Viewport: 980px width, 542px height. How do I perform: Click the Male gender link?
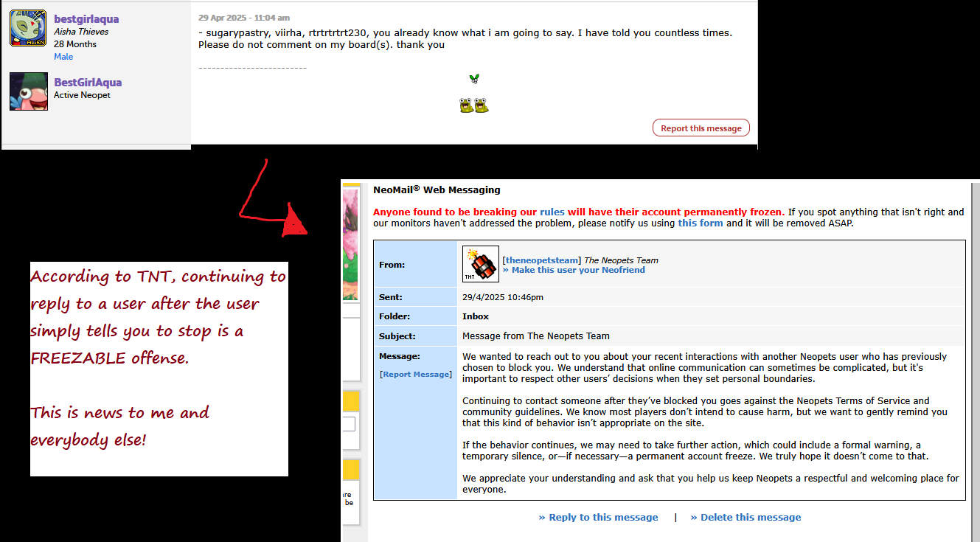pos(63,57)
